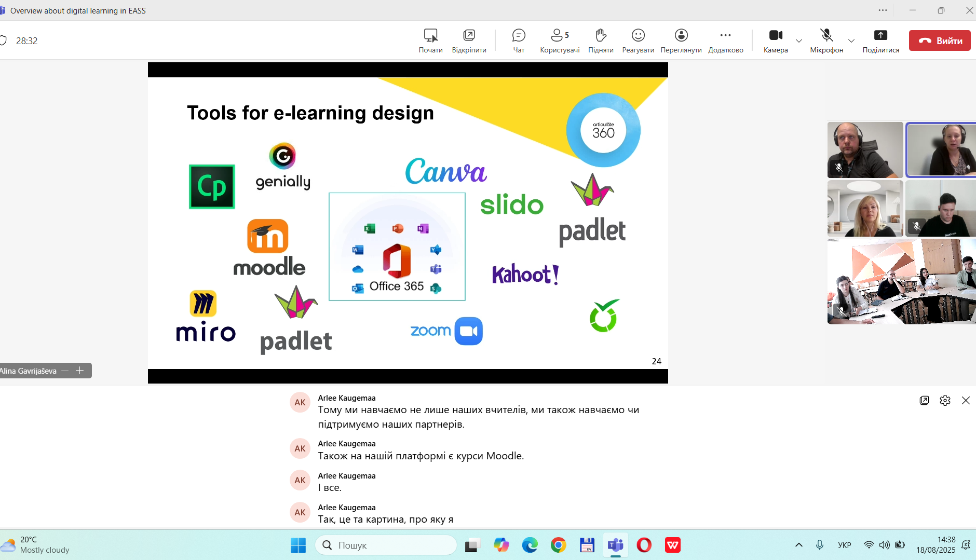
Task: Share screen with Поділитися
Action: click(x=880, y=40)
